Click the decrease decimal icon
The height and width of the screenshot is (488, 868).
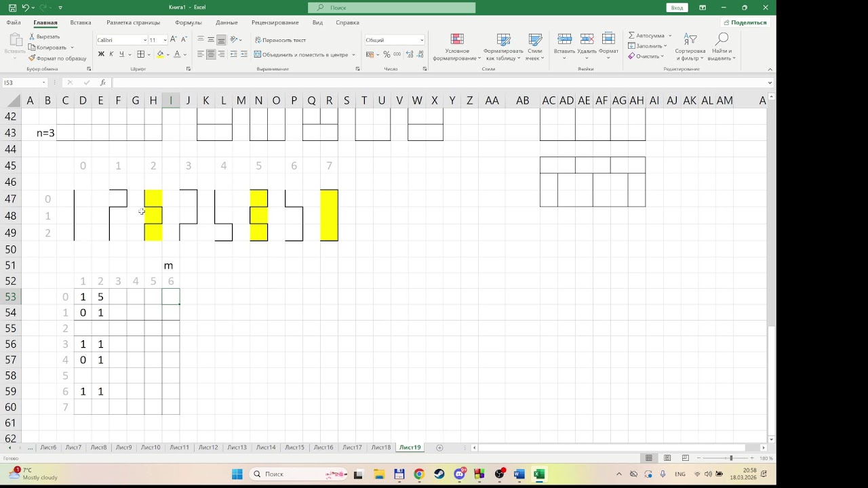pyautogui.click(x=418, y=54)
